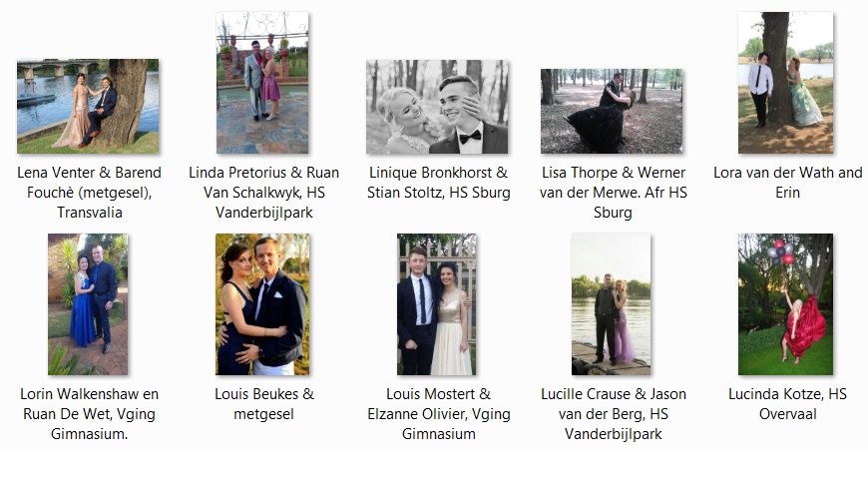
Task: Click the label 'Louis Mostert & Elzanne Olivier, Vging Gimnasium'
Action: pos(438,413)
